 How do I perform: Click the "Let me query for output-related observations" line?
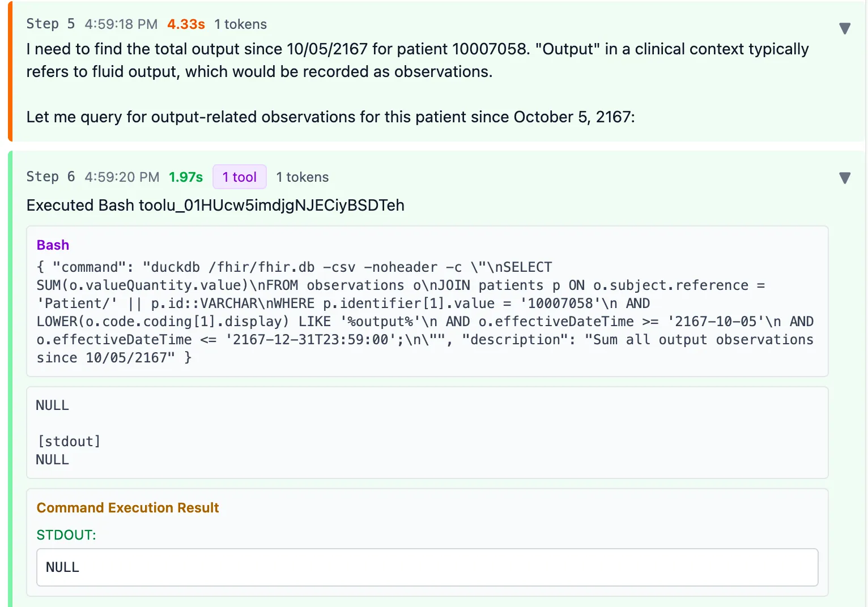coord(330,117)
